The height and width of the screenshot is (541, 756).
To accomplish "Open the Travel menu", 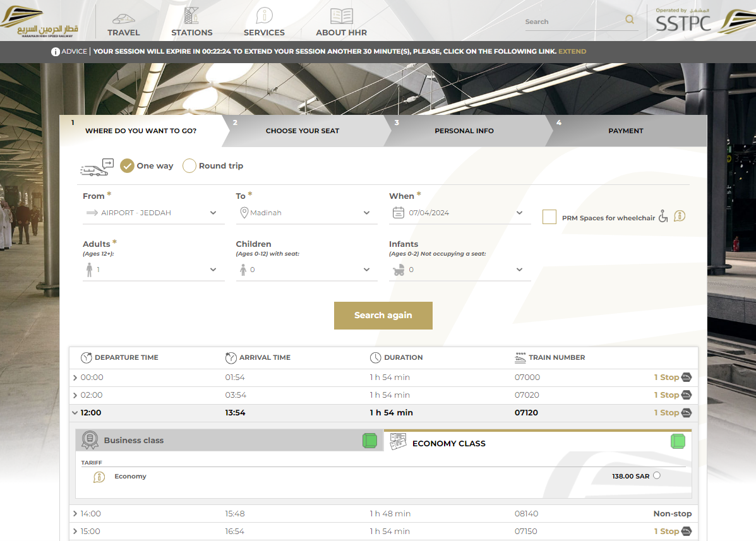I will coord(124,23).
